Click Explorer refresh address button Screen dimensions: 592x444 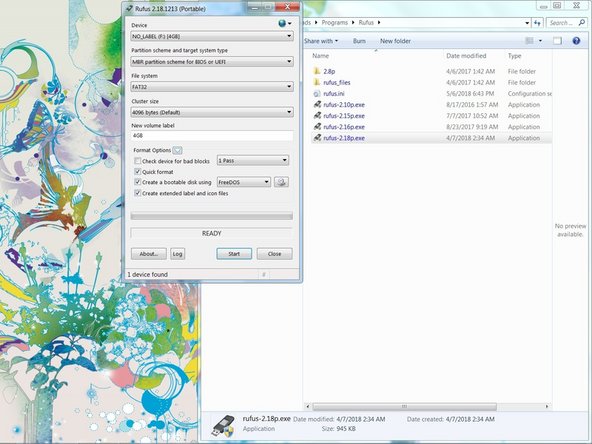coord(538,23)
